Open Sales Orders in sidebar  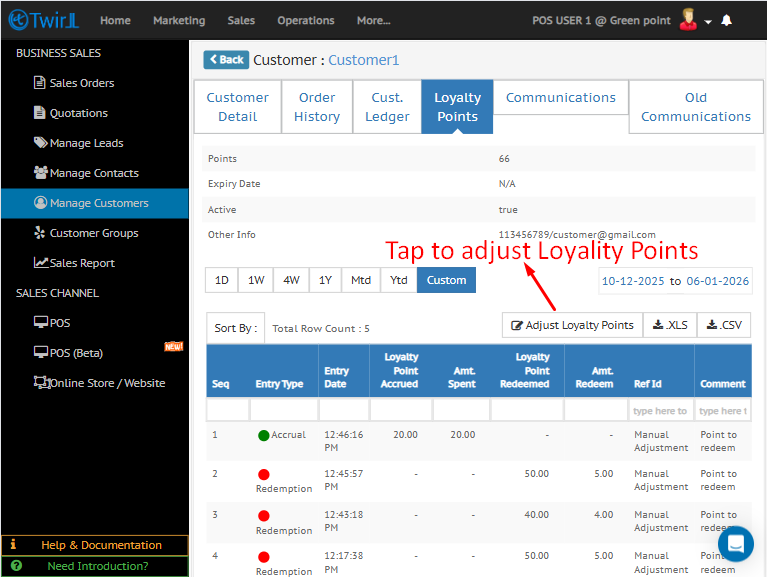coord(82,83)
